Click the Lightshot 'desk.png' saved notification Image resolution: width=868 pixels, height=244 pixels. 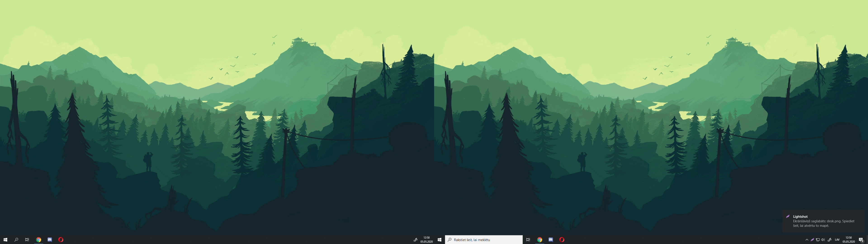pos(823,221)
